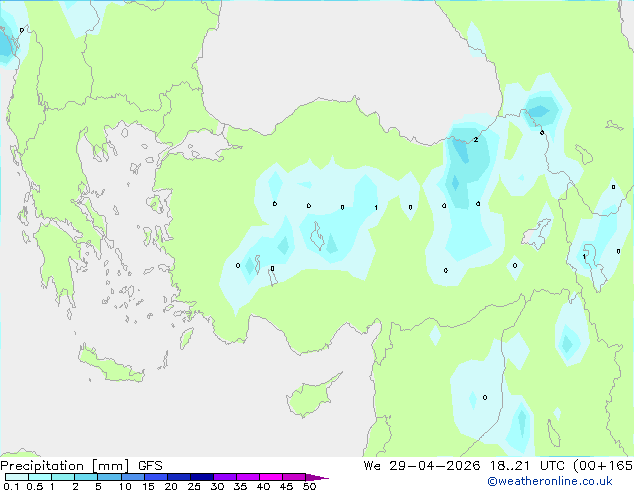Select the 20–25 mm dark blue swatch
Screen dimensions: 634x490
point(179,477)
